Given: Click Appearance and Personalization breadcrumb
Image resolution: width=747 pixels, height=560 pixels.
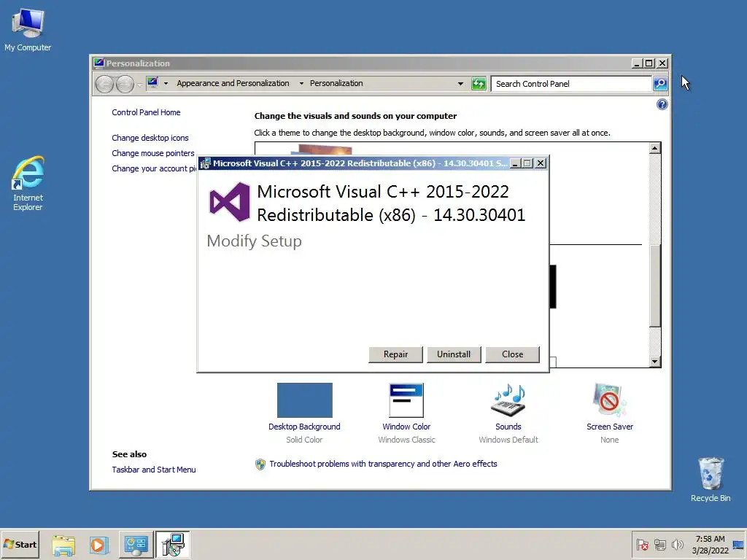Looking at the screenshot, I should (x=233, y=83).
